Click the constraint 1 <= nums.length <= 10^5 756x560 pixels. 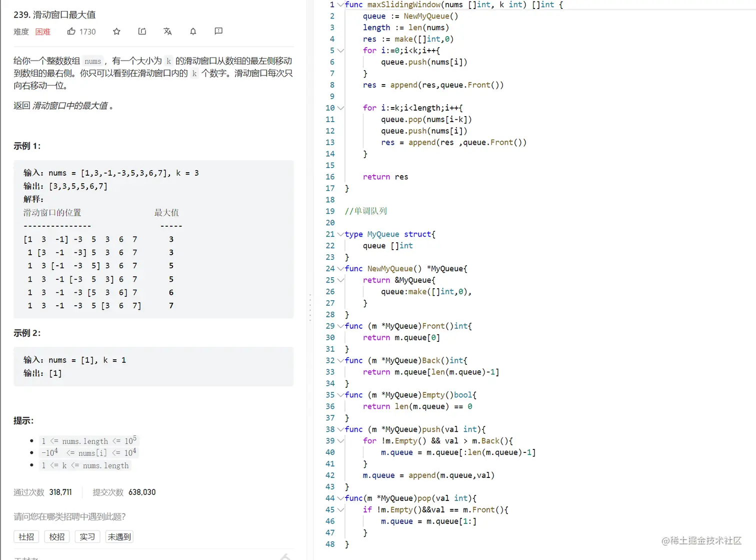(89, 441)
